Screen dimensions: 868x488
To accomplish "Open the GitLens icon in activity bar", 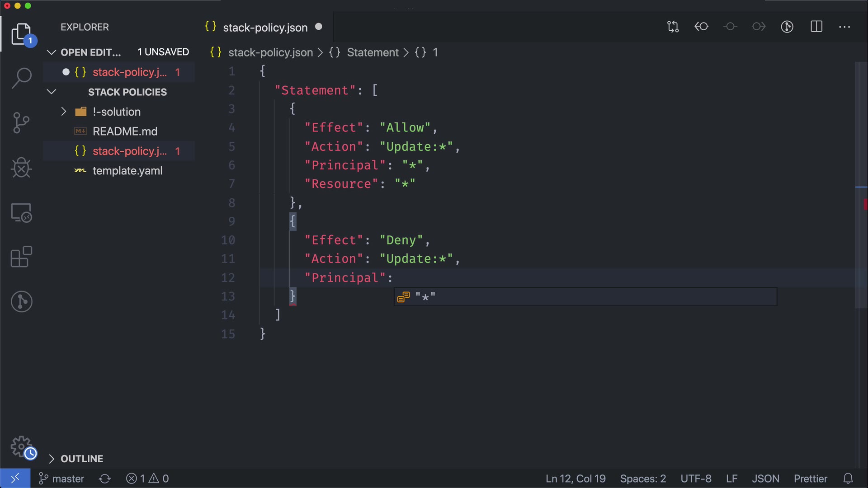I will pyautogui.click(x=21, y=301).
